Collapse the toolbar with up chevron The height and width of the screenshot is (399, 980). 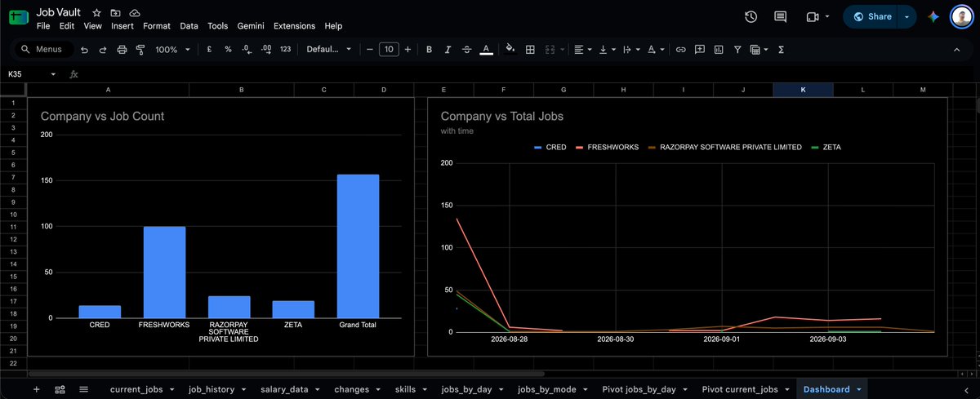click(957, 50)
